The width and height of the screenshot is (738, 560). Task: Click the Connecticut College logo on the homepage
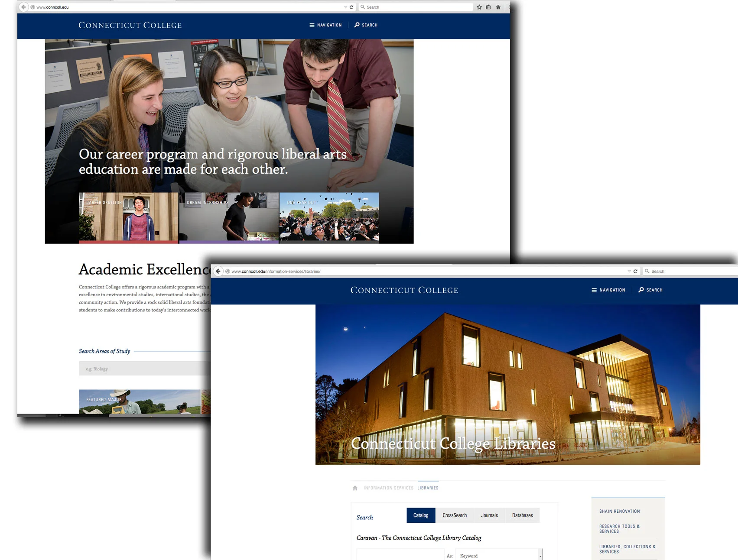(x=130, y=25)
